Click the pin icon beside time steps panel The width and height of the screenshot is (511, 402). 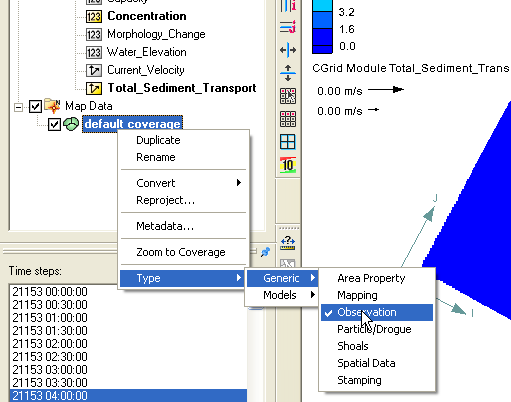tap(265, 252)
